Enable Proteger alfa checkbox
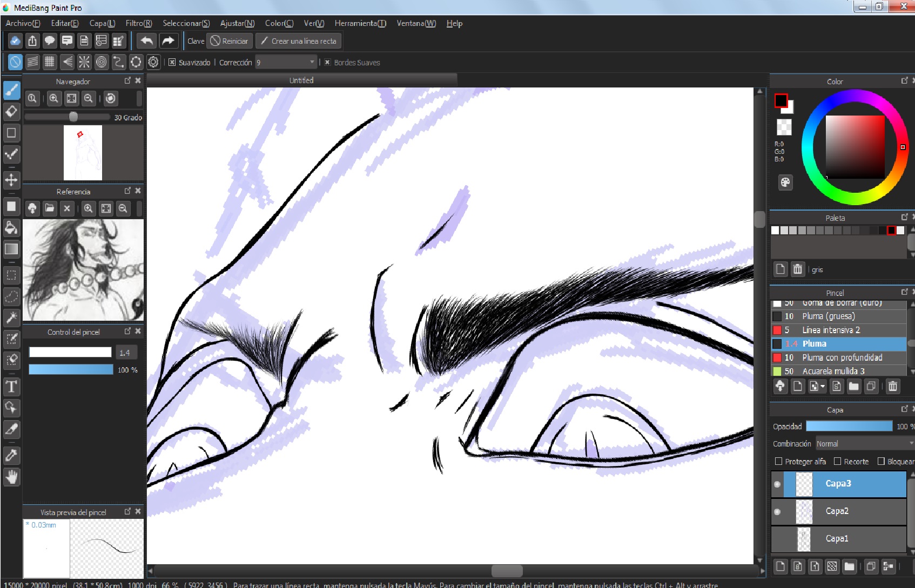Screen dimensions: 915x588 779,461
